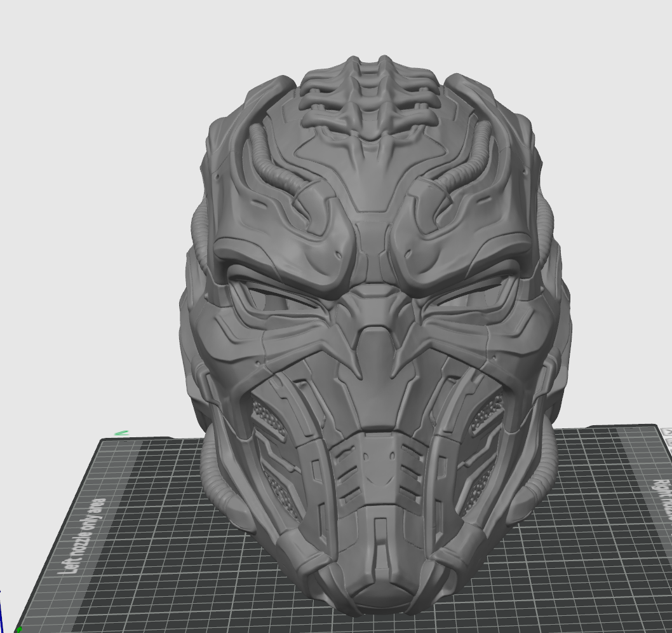Viewport: 672px width, 633px height.
Task: Click the lower icon peeking from right edge
Action: (669, 442)
